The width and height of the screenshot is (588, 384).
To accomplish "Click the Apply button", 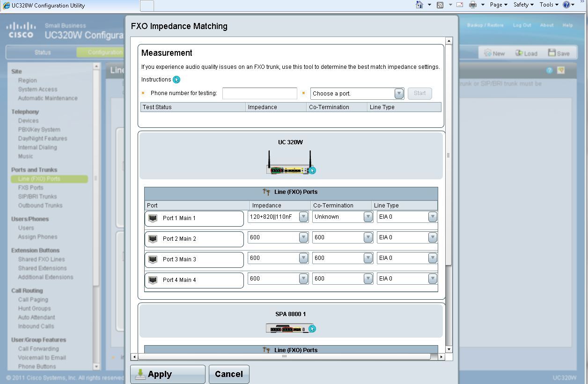I will (x=168, y=374).
